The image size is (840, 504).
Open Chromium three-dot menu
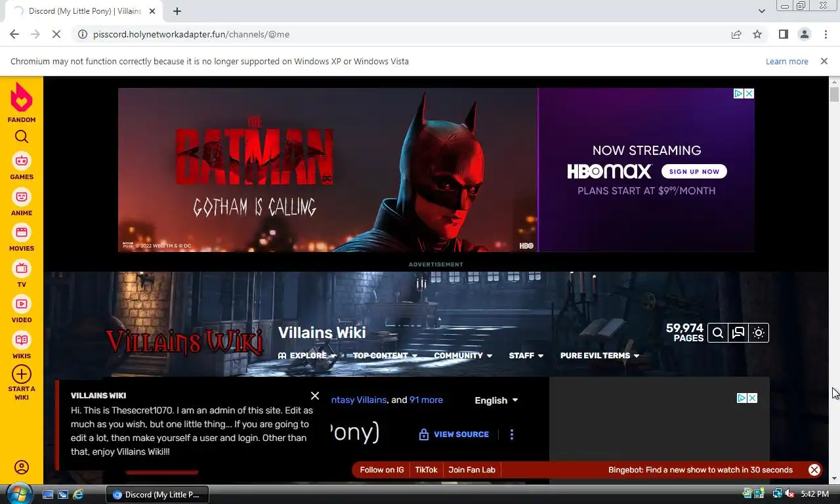(x=826, y=34)
